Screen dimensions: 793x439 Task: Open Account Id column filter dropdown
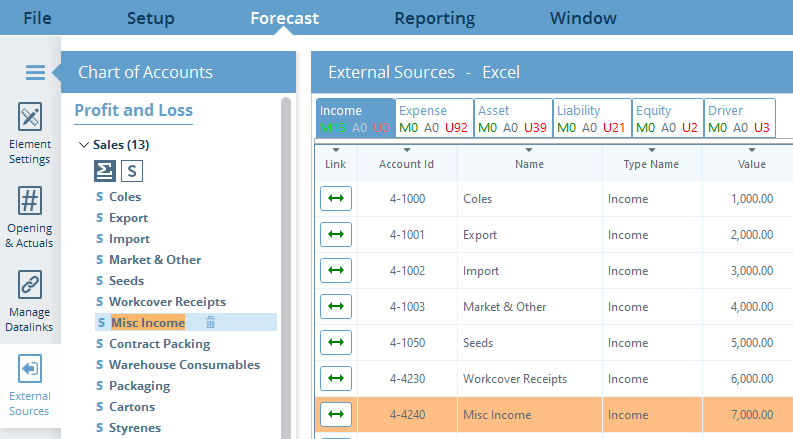[407, 151]
